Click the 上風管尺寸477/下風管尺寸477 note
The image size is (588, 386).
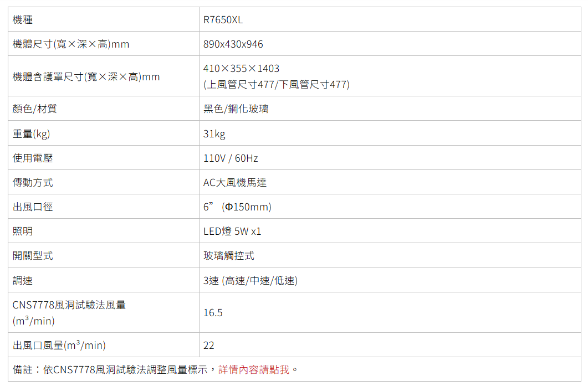[x=277, y=85]
